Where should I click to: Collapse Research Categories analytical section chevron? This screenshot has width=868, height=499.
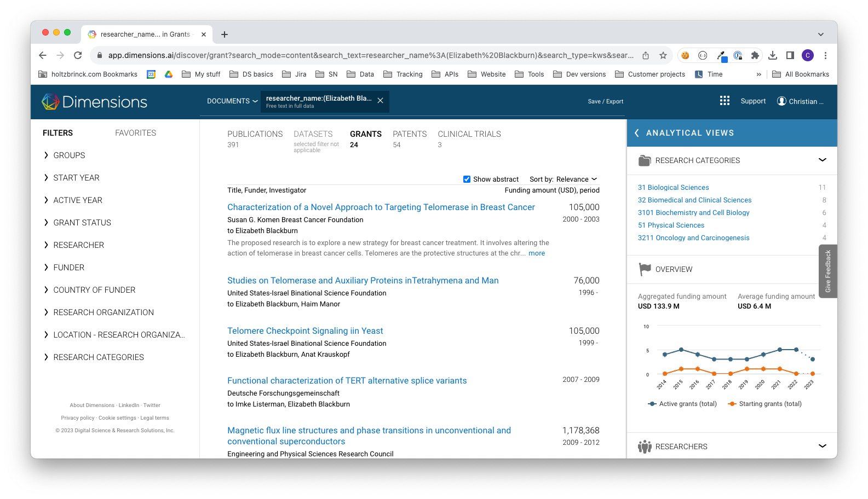coord(822,160)
